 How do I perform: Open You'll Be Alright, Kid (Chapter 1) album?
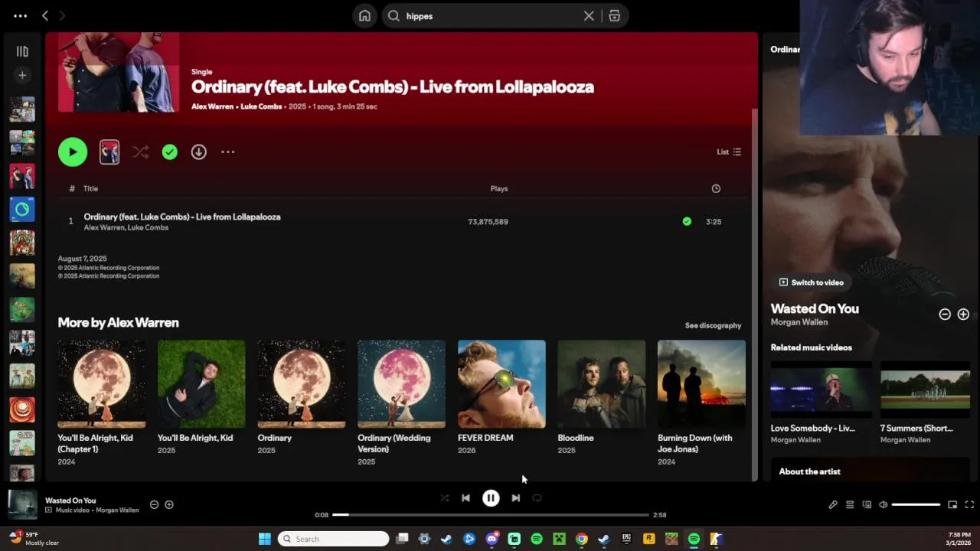(x=101, y=403)
